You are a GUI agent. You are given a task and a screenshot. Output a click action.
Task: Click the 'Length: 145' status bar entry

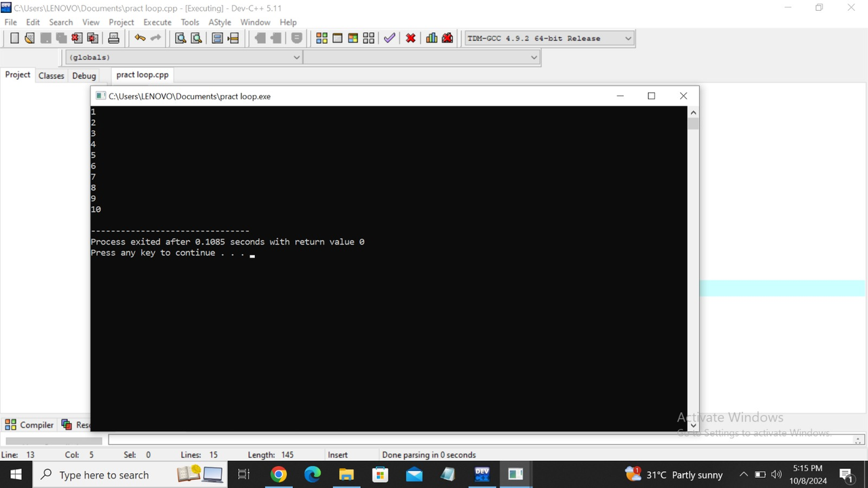point(271,455)
